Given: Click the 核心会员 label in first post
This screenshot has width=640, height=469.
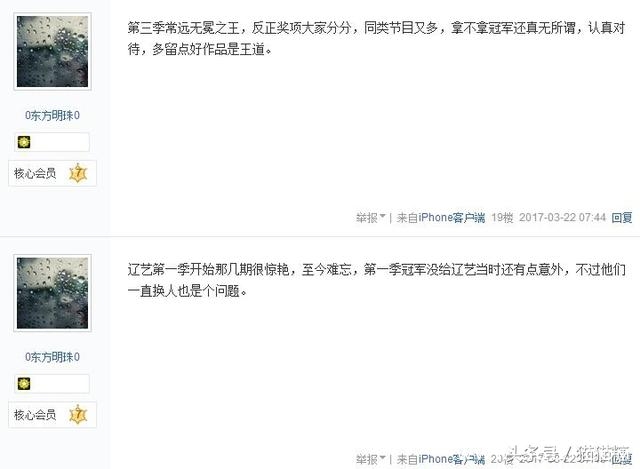Looking at the screenshot, I should [x=35, y=173].
